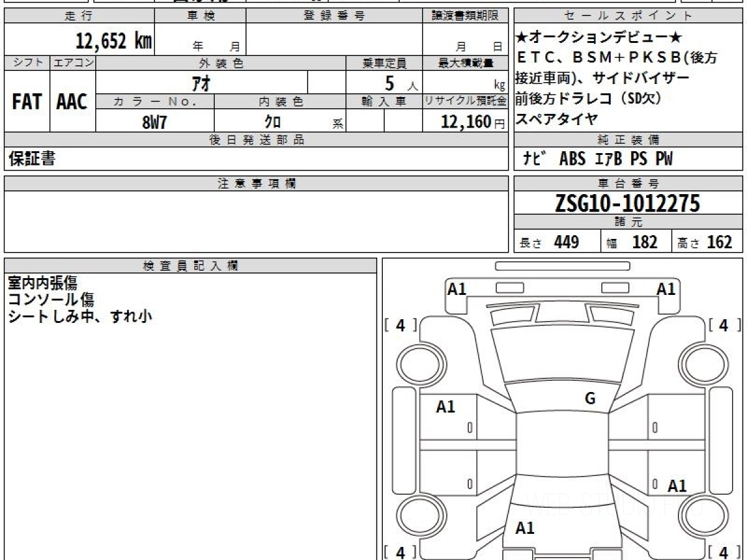The height and width of the screenshot is (560, 747).
Task: Select the 登録番号 header cell
Action: 334,16
